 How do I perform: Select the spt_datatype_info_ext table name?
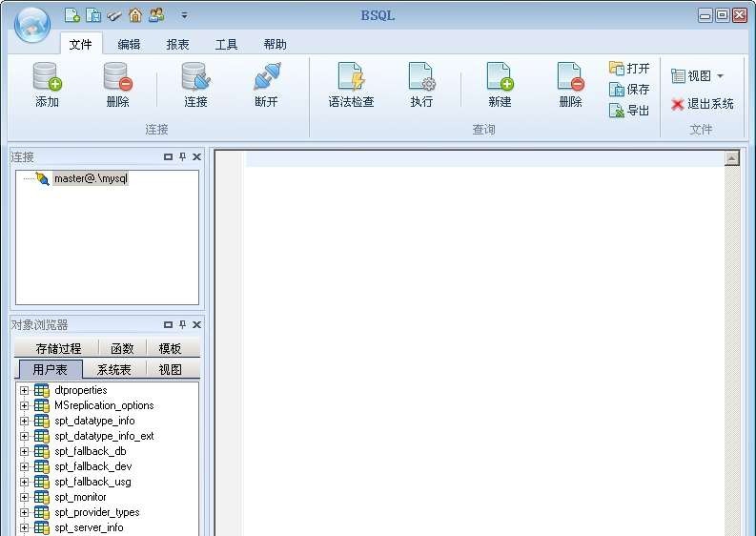pyautogui.click(x=104, y=436)
